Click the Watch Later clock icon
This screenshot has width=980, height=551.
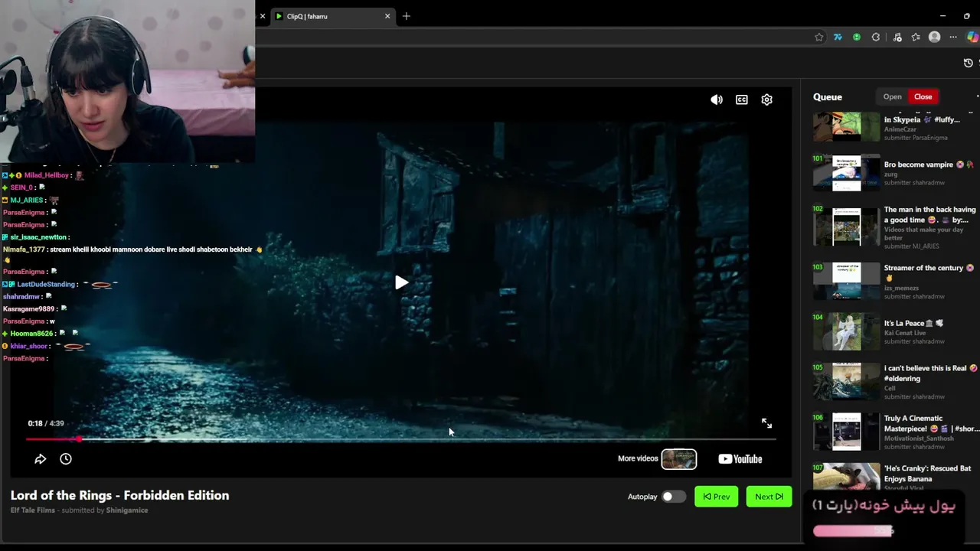(66, 459)
